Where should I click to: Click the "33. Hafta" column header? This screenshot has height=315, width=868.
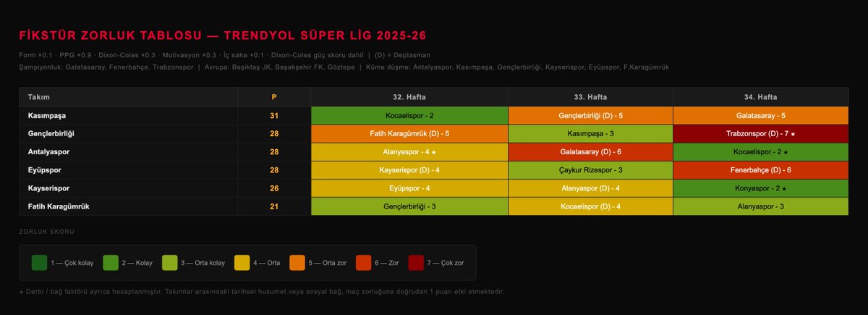click(x=590, y=97)
